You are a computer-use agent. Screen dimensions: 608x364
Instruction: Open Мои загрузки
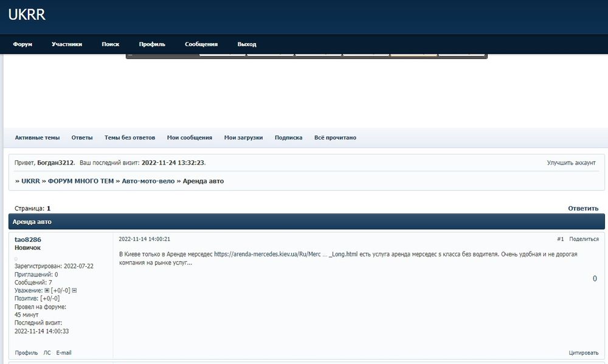click(x=244, y=137)
